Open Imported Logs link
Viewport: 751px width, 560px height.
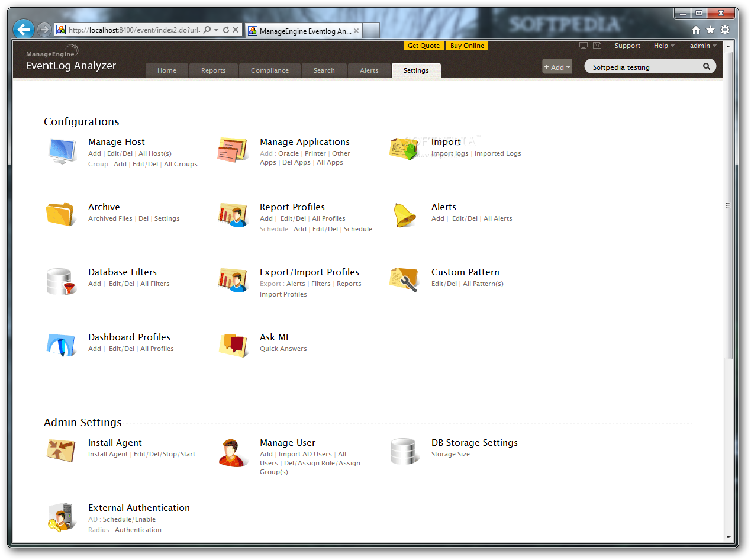pyautogui.click(x=498, y=153)
